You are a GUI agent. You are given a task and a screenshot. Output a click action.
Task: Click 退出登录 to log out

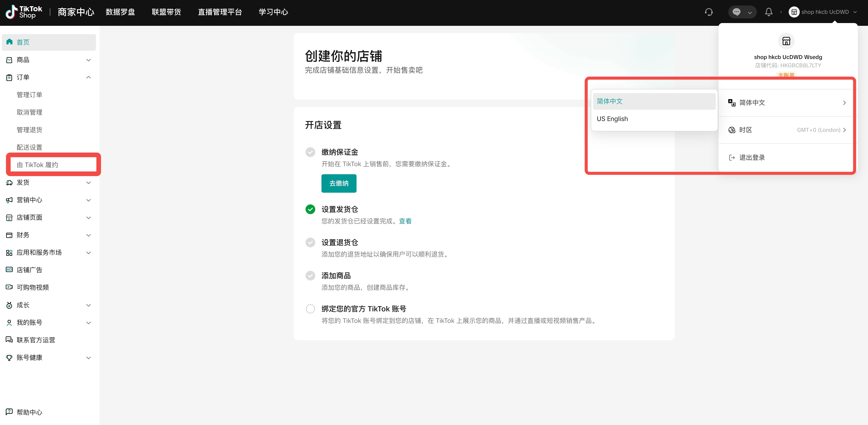(752, 157)
